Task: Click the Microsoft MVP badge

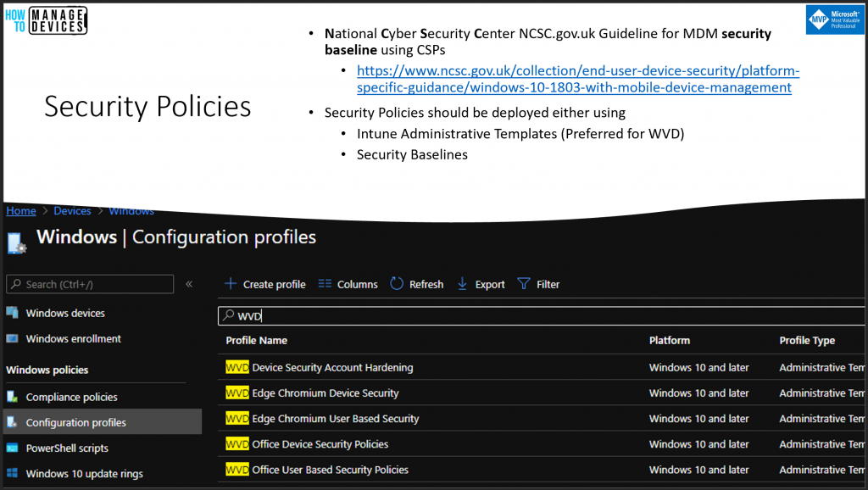Action: click(835, 20)
